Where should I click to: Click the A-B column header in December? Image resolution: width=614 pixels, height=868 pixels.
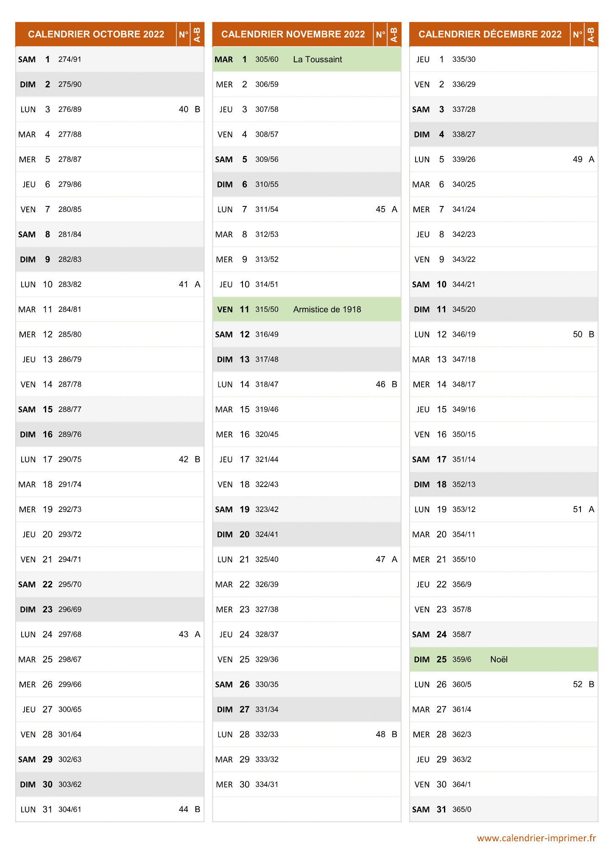click(591, 34)
